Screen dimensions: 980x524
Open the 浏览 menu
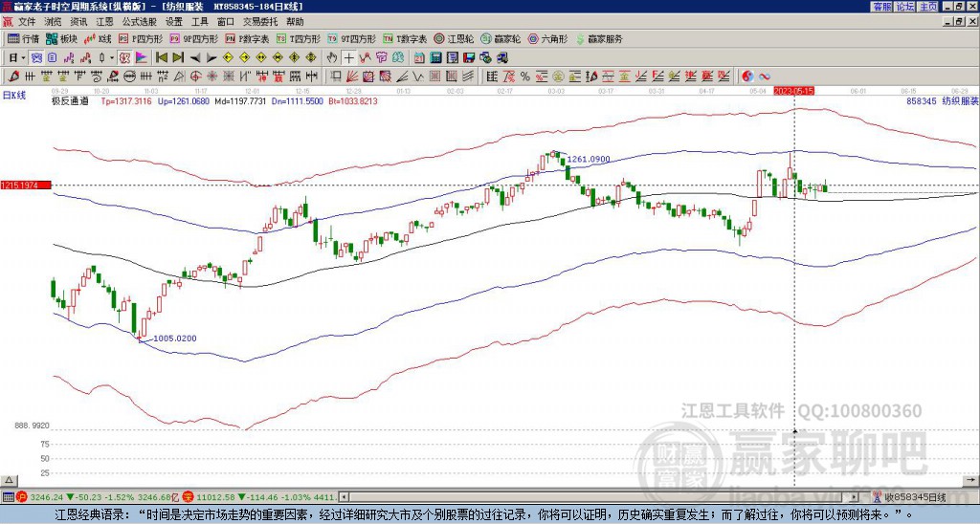point(53,22)
